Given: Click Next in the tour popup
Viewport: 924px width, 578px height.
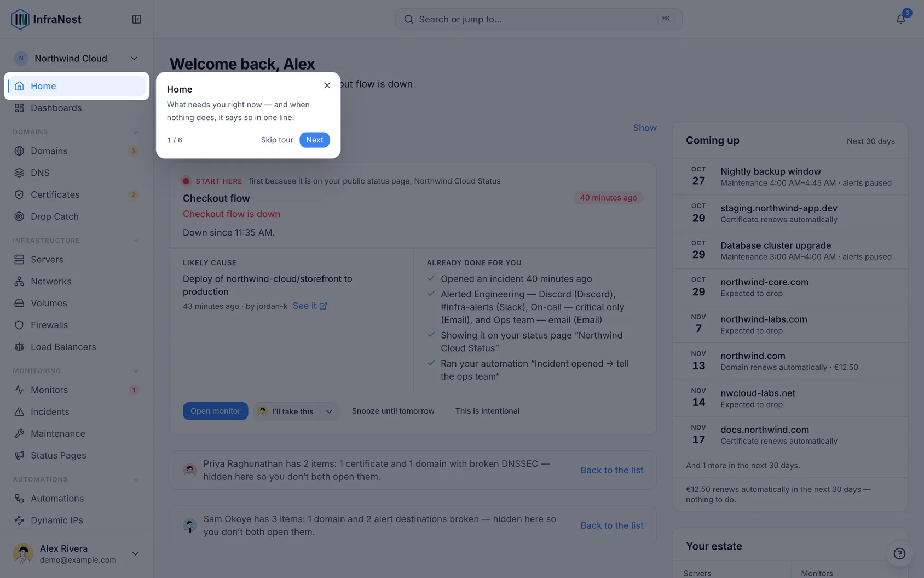Looking at the screenshot, I should point(314,140).
